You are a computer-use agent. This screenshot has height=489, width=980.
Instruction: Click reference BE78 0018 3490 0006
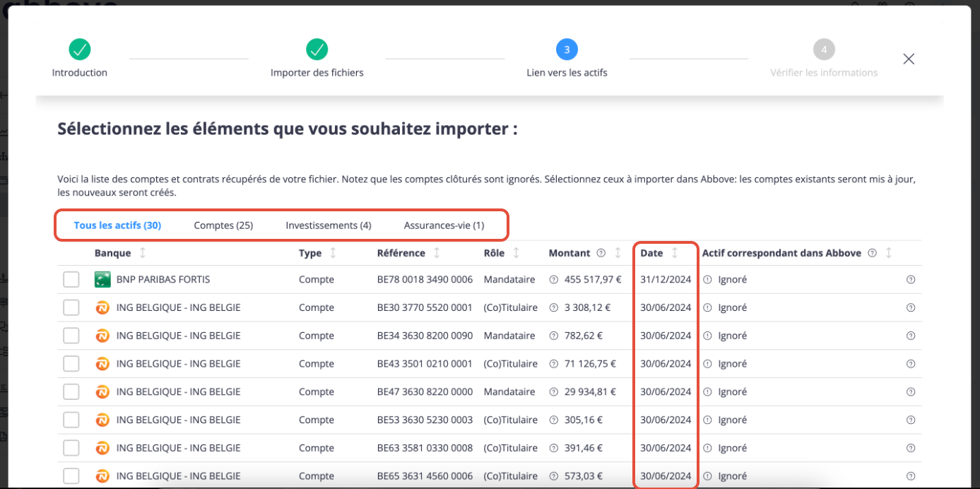coord(425,280)
